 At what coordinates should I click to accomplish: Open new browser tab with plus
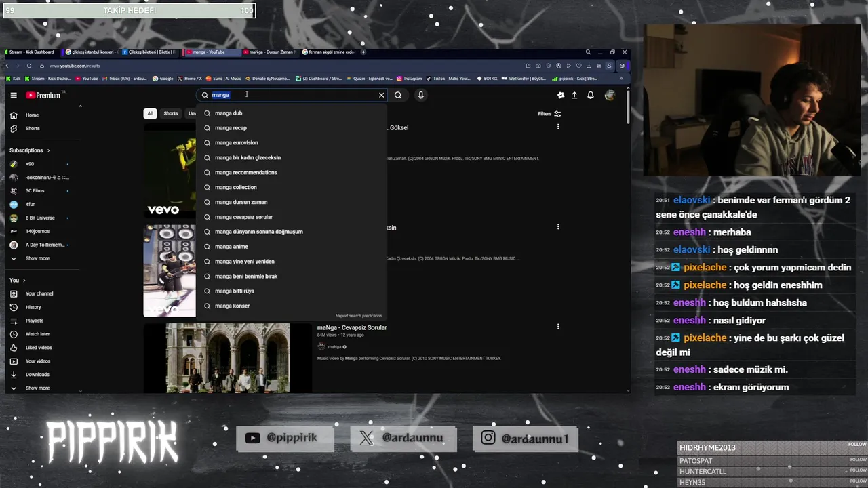(363, 52)
